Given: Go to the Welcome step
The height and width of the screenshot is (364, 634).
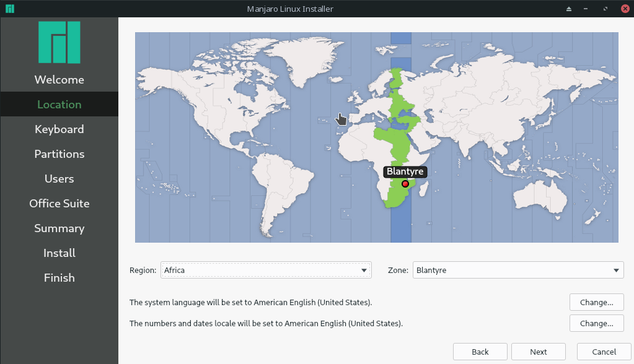Looking at the screenshot, I should [59, 80].
